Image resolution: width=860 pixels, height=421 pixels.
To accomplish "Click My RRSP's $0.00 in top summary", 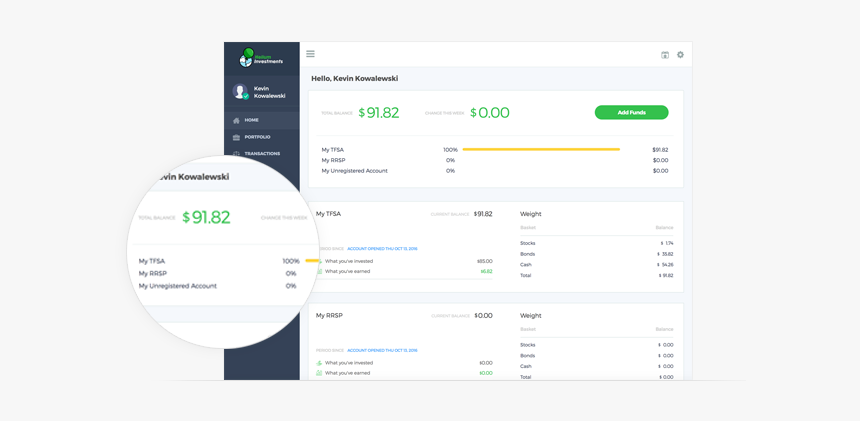I will pyautogui.click(x=660, y=160).
